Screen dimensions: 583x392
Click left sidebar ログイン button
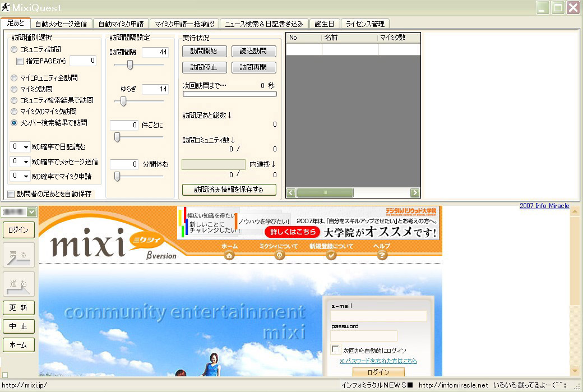[x=18, y=230]
